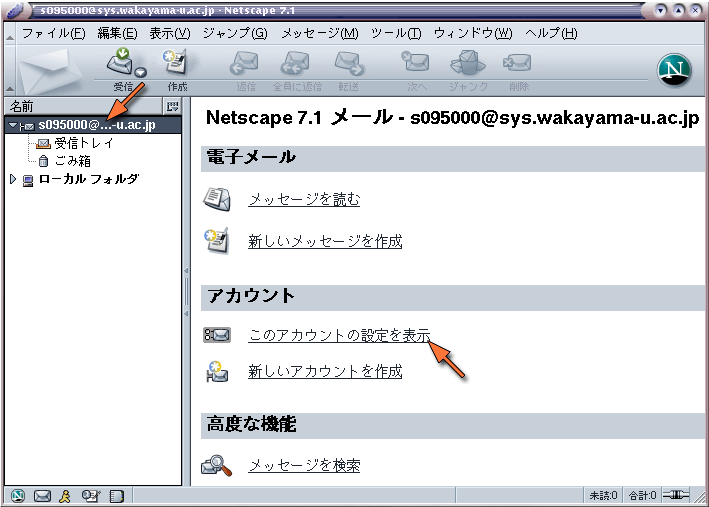This screenshot has width=709, height=507.
Task: Click the Mail envelope icon in status bar
Action: 43,496
